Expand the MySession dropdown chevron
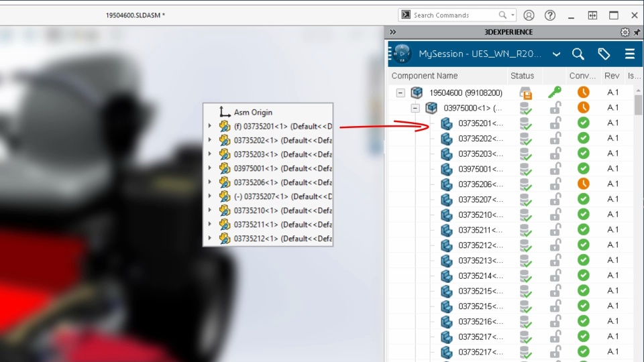The image size is (644, 362). pyautogui.click(x=556, y=54)
